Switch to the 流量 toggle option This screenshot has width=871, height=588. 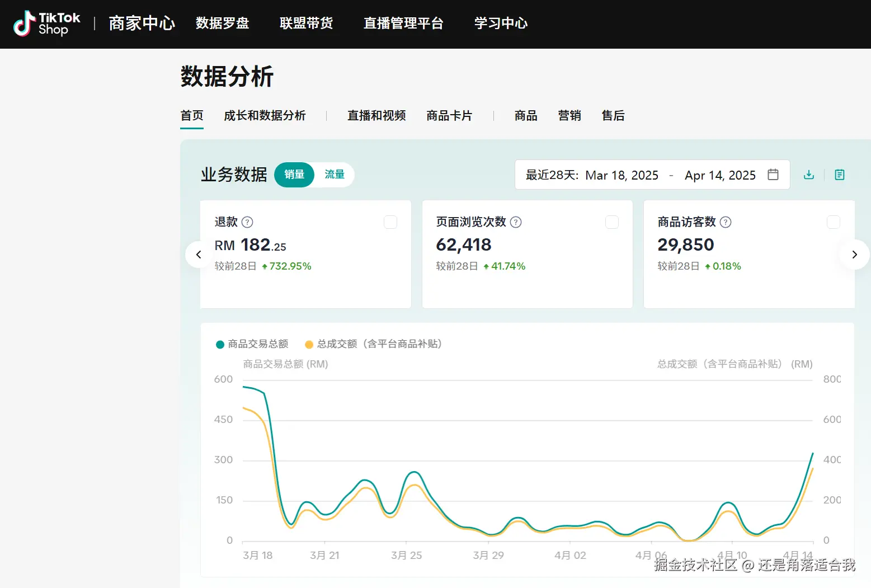tap(335, 175)
